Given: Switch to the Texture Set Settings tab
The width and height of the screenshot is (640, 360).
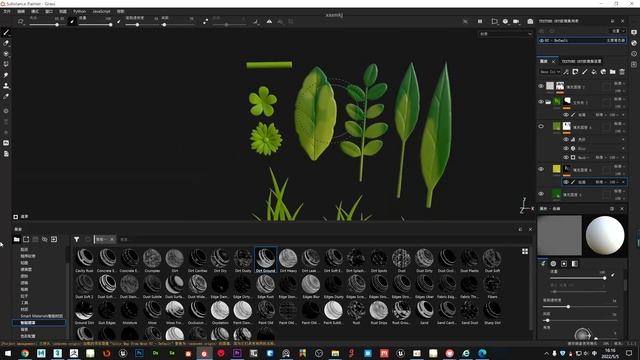Looking at the screenshot, I should [582, 61].
